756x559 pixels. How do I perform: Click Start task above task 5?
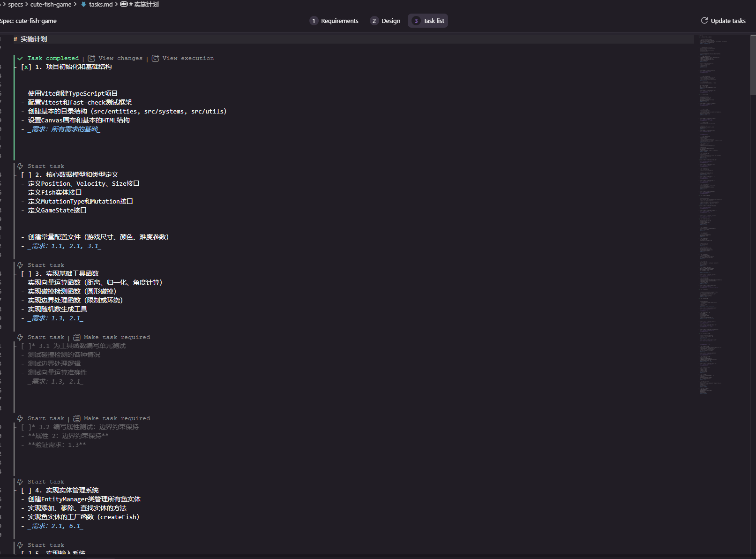(46, 545)
